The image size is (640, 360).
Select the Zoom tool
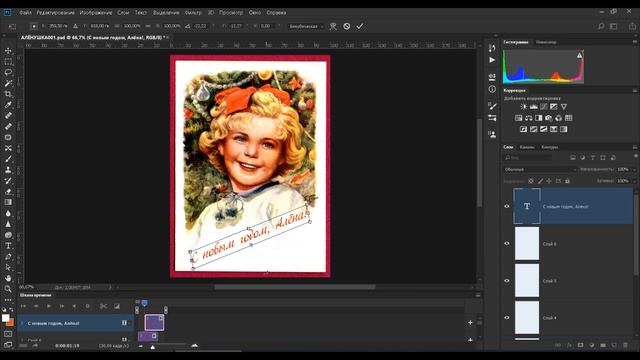tap(8, 289)
